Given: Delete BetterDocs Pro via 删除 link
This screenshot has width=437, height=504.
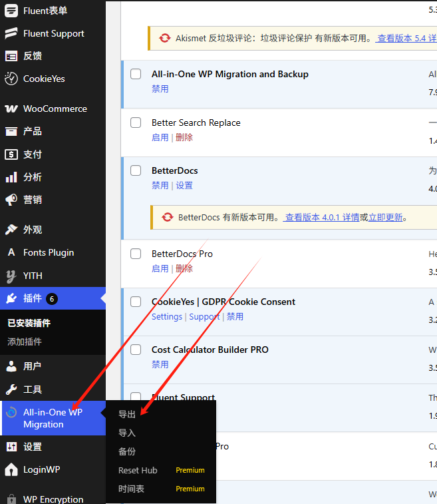Looking at the screenshot, I should [184, 268].
